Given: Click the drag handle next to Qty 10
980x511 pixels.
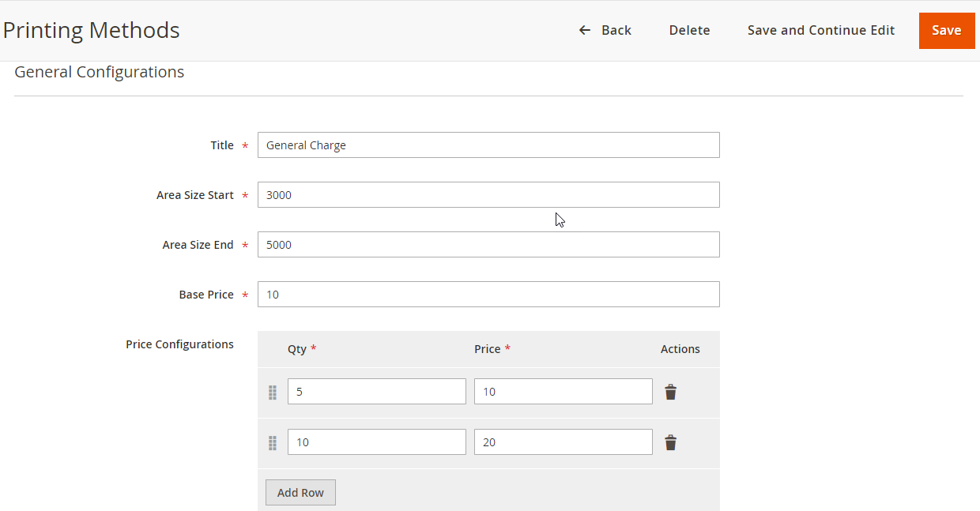Looking at the screenshot, I should pos(272,443).
